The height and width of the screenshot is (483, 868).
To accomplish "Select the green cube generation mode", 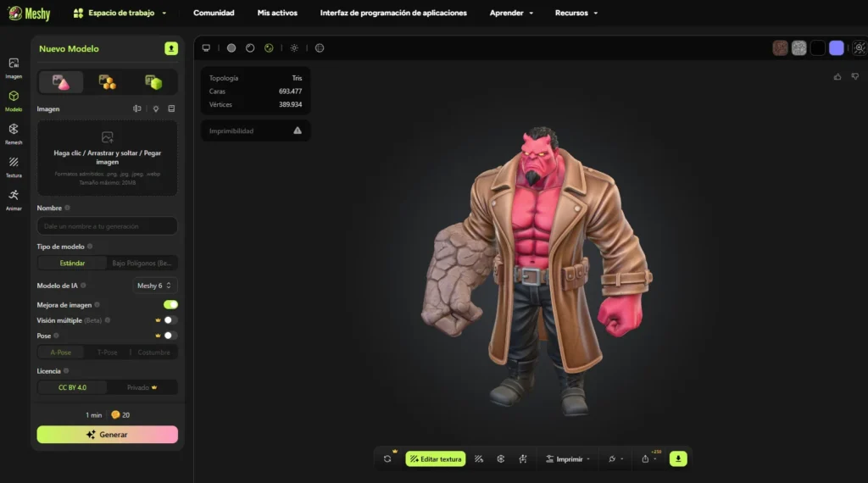I will click(x=153, y=82).
